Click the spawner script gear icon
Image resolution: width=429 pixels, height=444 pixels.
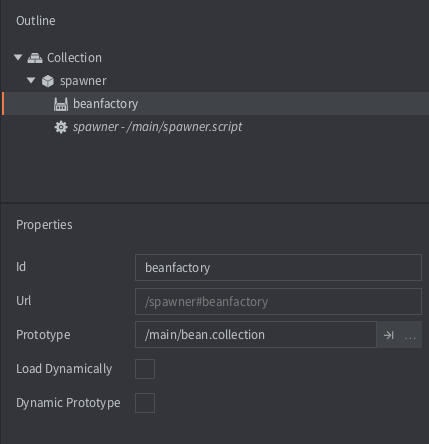click(61, 127)
